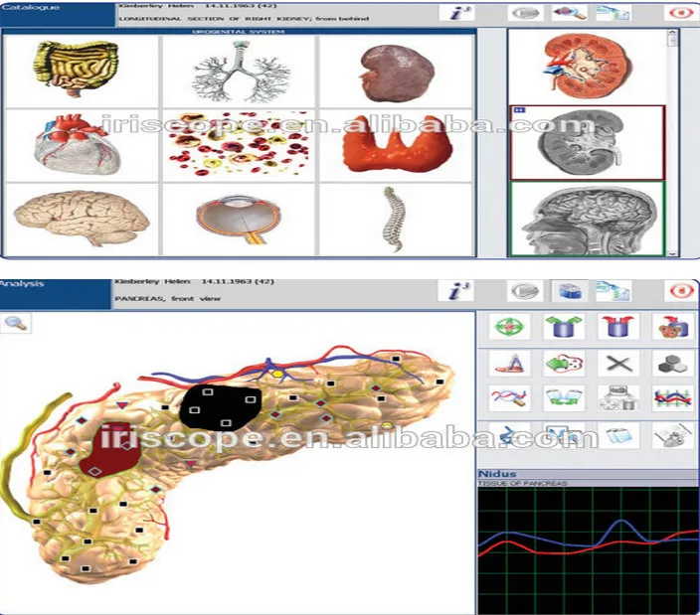
Task: Click the green arrow into organ outline icon
Action: 565,363
